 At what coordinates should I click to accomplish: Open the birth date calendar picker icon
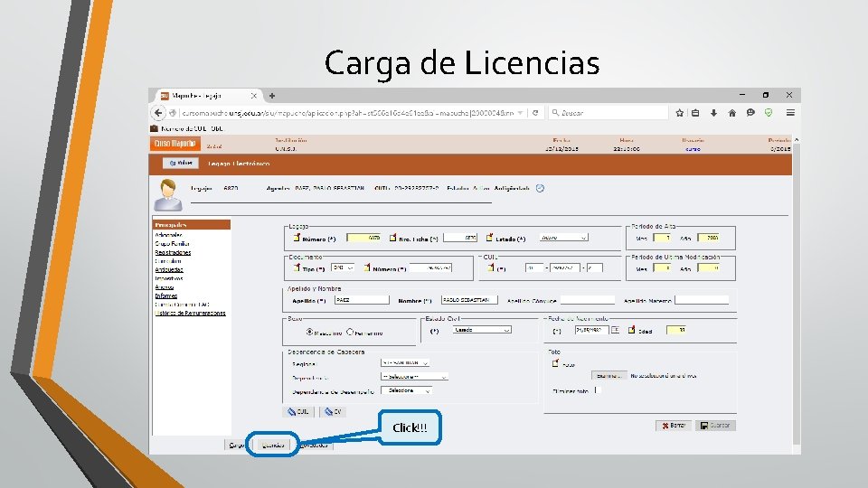615,330
